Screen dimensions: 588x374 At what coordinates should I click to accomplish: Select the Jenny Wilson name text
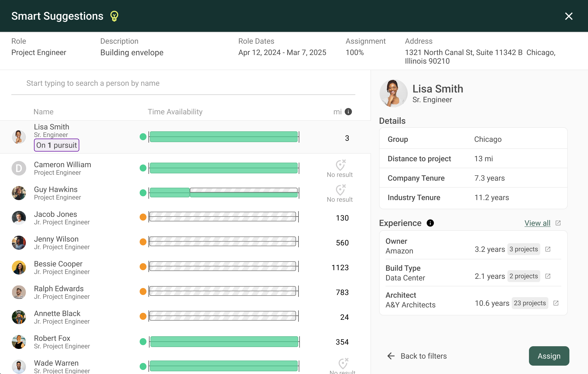(56, 239)
